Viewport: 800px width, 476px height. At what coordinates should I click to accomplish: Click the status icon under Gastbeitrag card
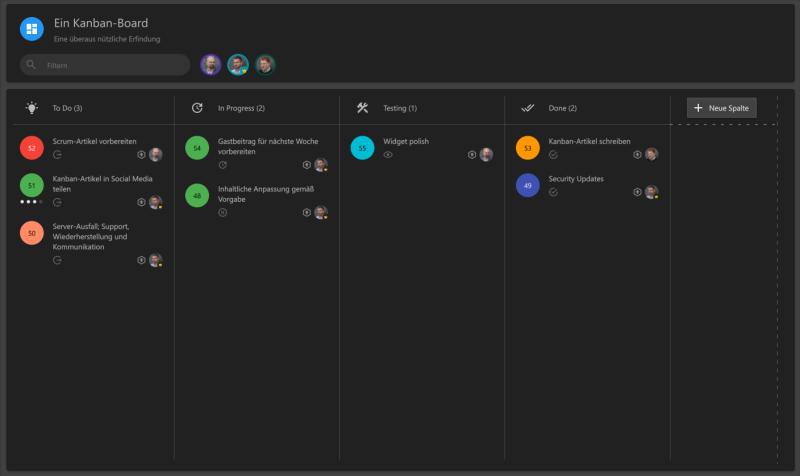coord(222,165)
